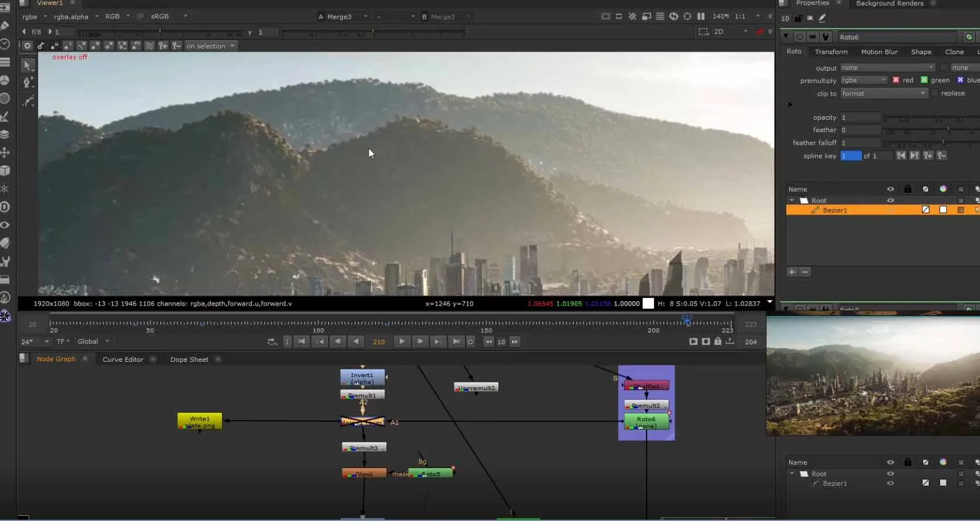Collapse the Root tree item
980x521 pixels.
pyautogui.click(x=792, y=200)
